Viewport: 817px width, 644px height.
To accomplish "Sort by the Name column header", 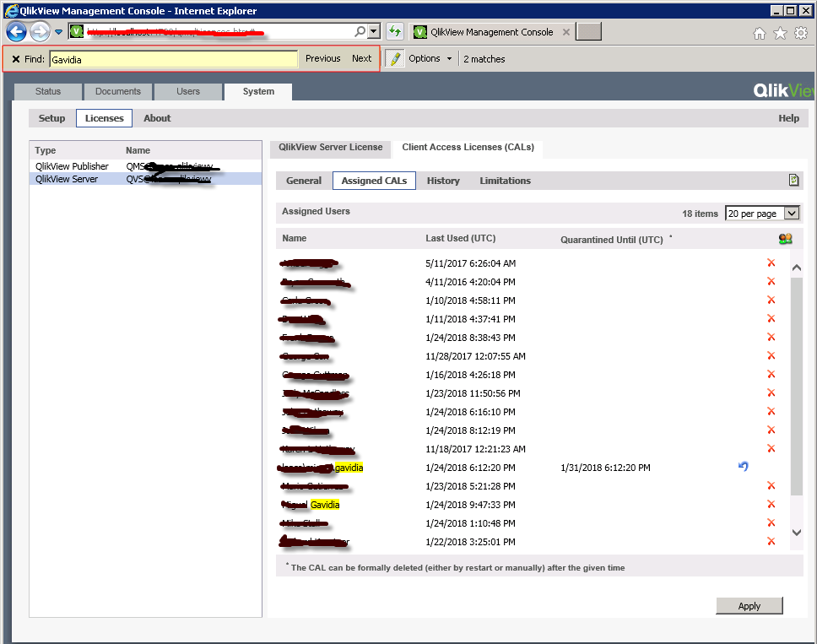I will [x=295, y=238].
